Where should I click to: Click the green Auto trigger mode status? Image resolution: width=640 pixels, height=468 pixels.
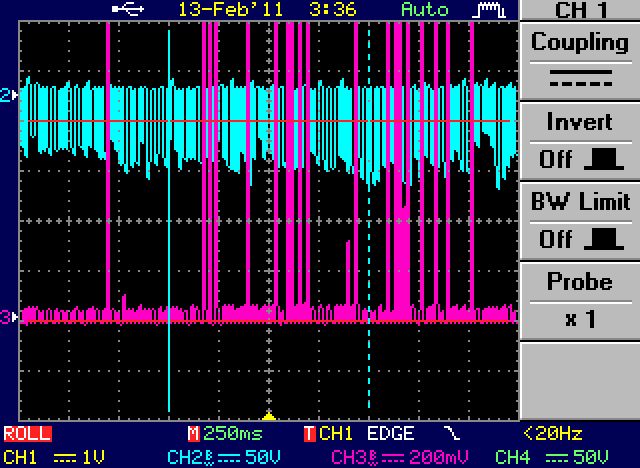[x=425, y=9]
